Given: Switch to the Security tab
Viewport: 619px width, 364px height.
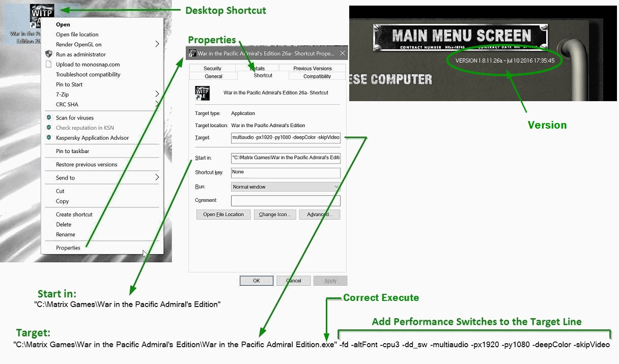Looking at the screenshot, I should point(212,68).
